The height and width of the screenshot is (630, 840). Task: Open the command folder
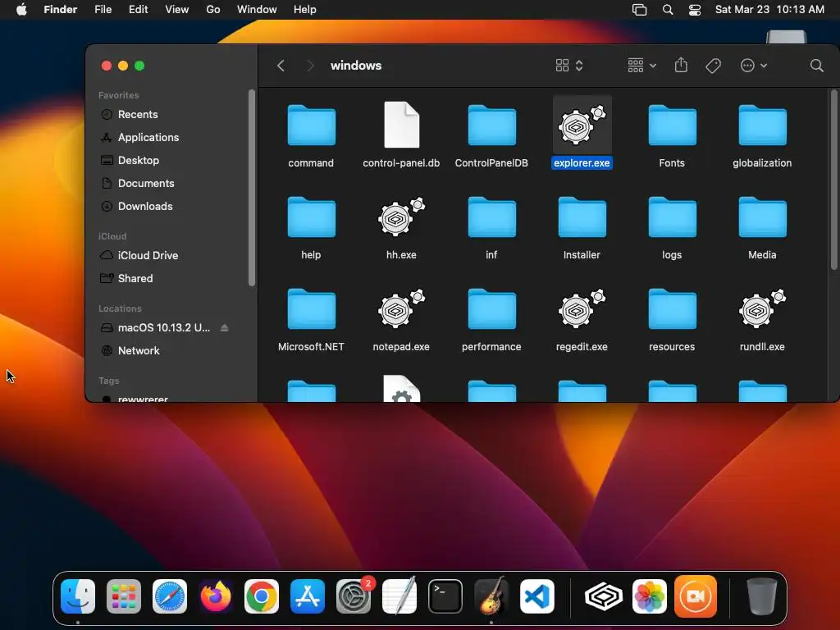click(x=311, y=126)
